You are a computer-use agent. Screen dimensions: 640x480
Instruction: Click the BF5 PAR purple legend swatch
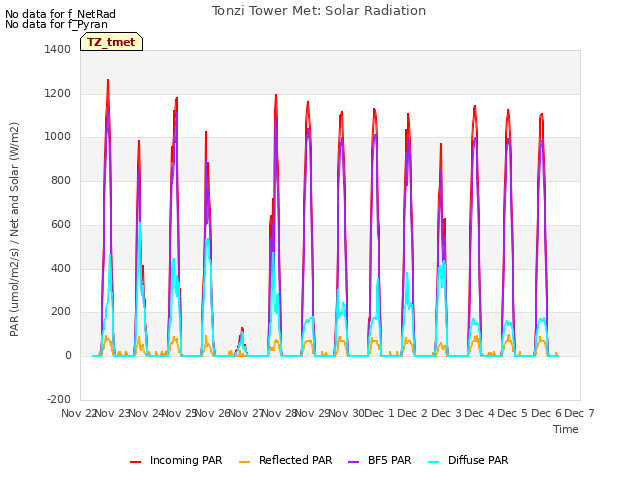coord(353,462)
